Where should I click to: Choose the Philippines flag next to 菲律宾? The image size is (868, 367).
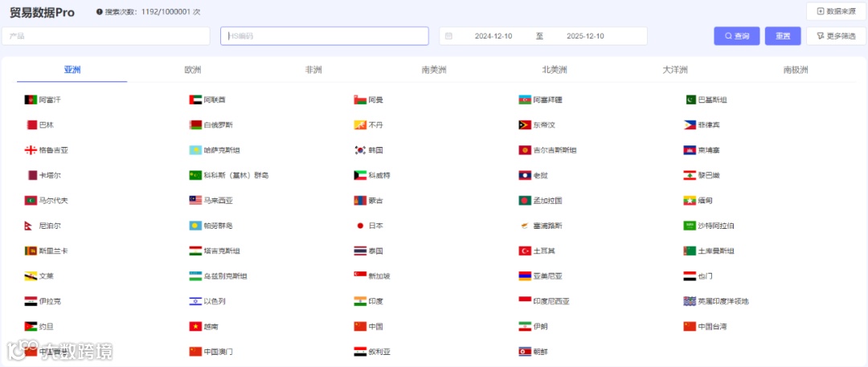(x=690, y=125)
